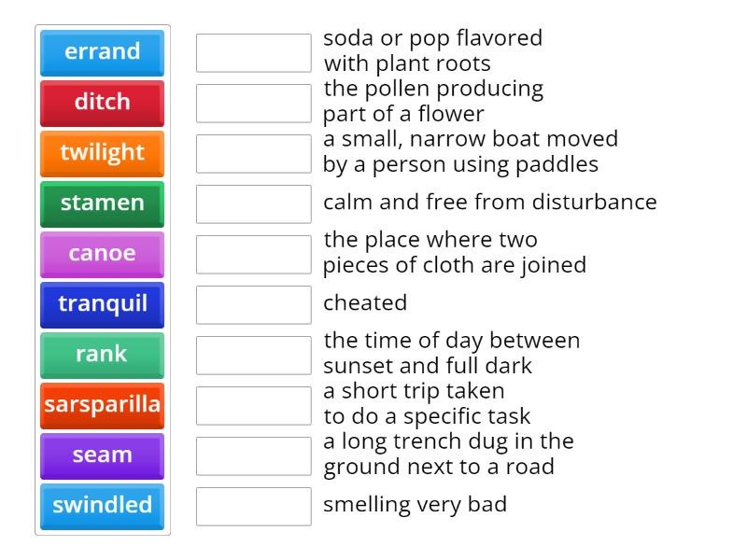Select the green 'stamen' word tile
This screenshot has width=747, height=560.
click(x=102, y=203)
